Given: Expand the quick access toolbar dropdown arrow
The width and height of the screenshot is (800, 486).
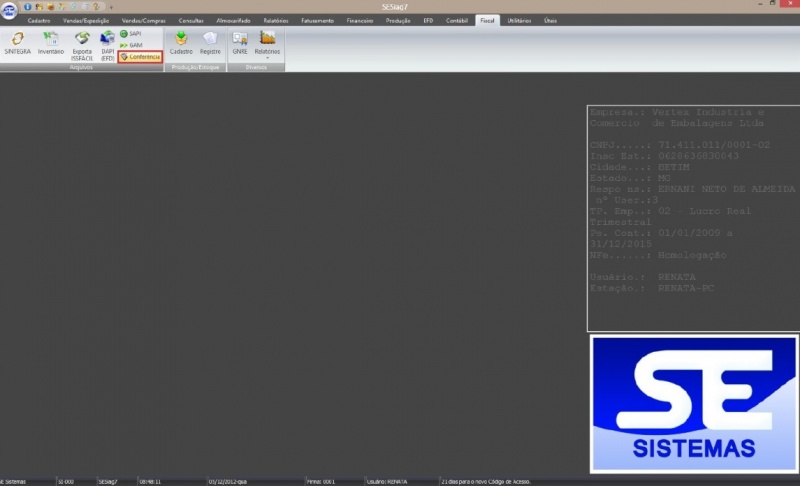Looking at the screenshot, I should coord(111,7).
